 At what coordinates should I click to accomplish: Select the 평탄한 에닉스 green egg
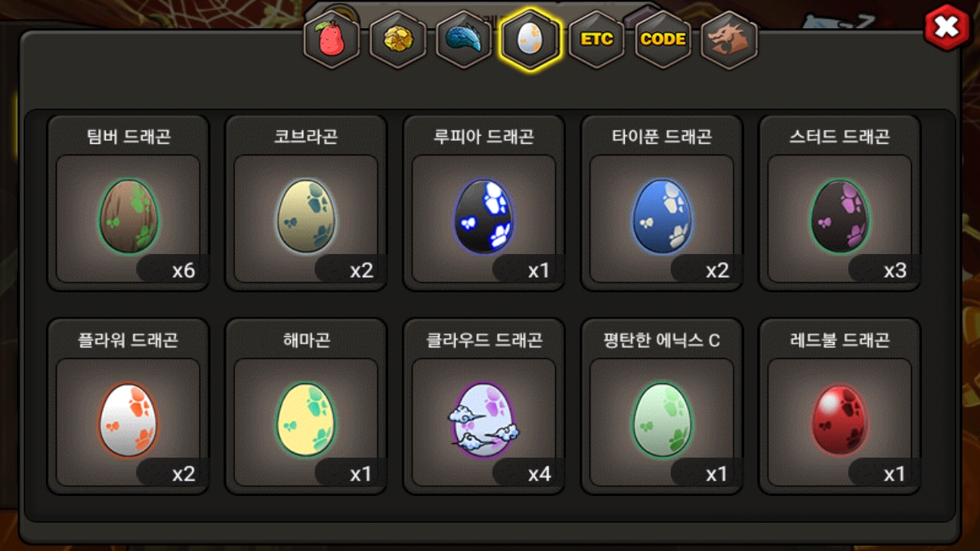tap(661, 420)
